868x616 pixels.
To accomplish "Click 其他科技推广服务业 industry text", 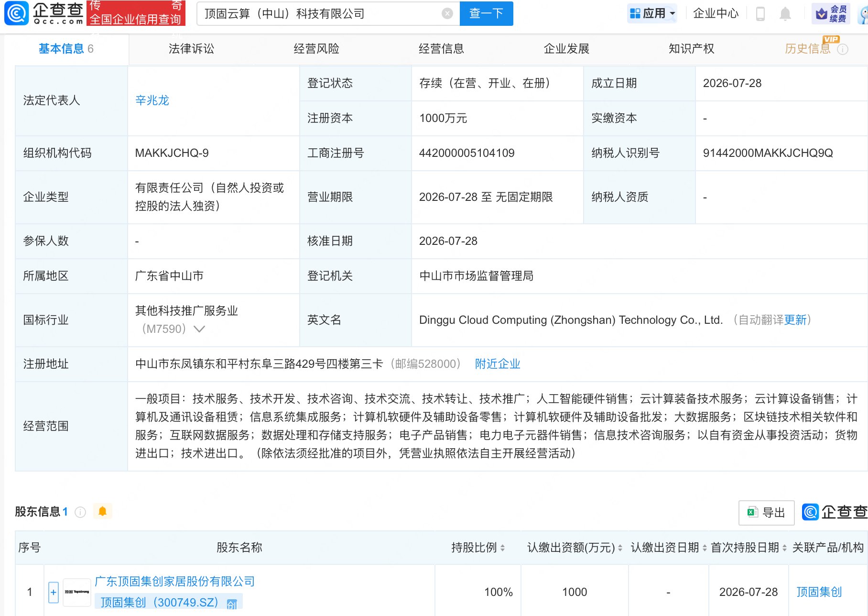I will (187, 311).
